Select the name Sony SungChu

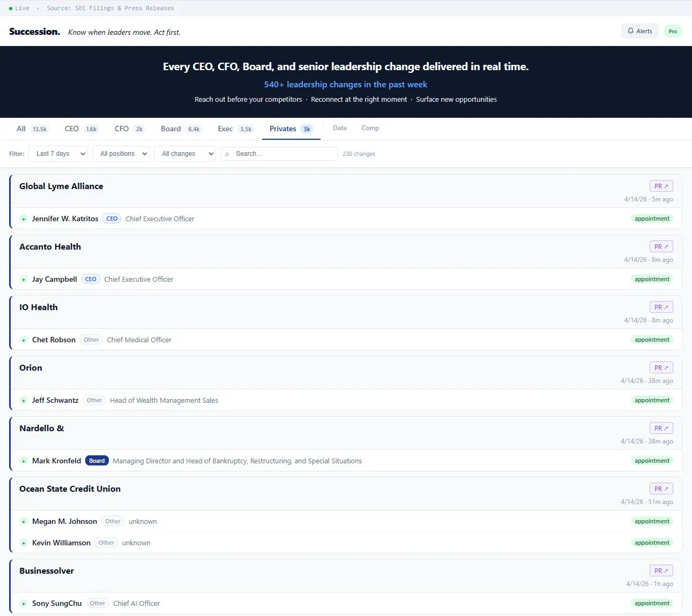57,603
